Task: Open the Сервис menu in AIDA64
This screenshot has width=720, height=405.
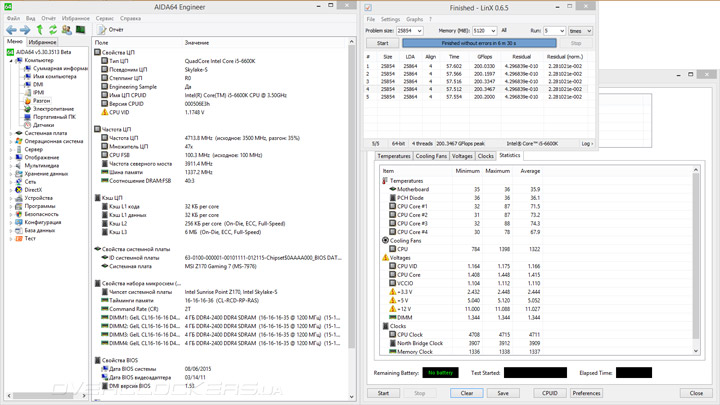Action: 104,18
